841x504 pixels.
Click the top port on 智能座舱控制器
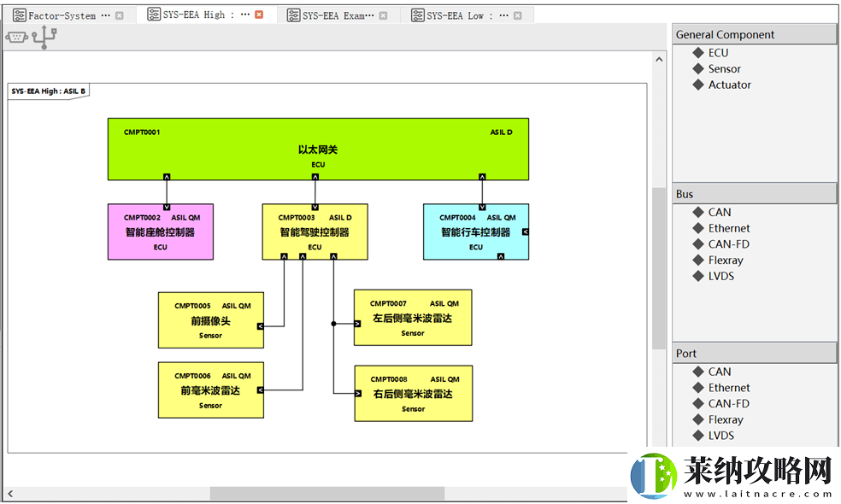pos(167,207)
